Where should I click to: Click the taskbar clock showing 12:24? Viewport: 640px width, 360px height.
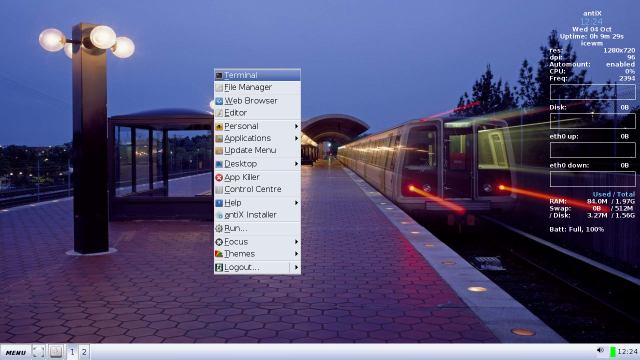pyautogui.click(x=627, y=351)
